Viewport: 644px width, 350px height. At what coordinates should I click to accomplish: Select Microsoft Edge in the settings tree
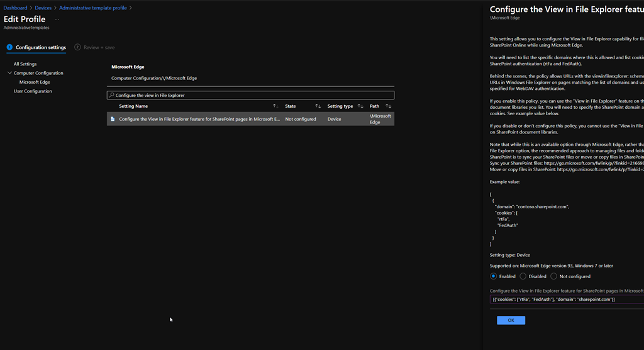pyautogui.click(x=35, y=82)
